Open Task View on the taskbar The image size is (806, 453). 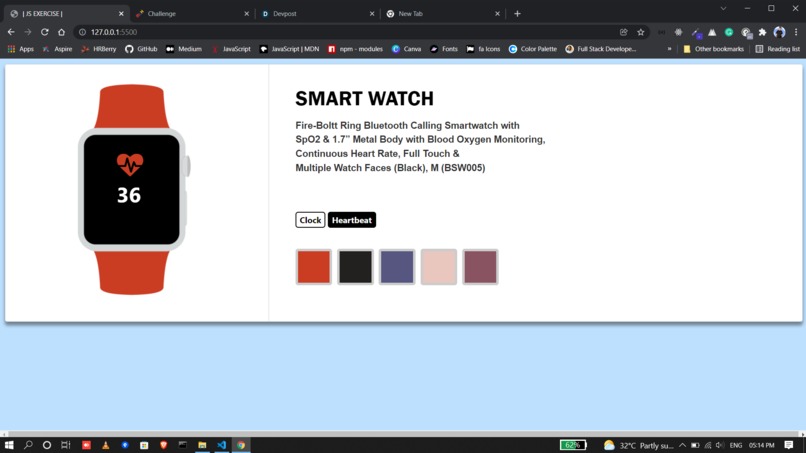coord(66,445)
